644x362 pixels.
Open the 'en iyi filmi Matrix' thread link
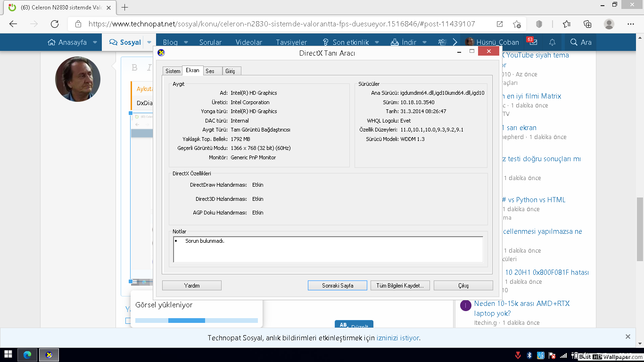point(531,96)
